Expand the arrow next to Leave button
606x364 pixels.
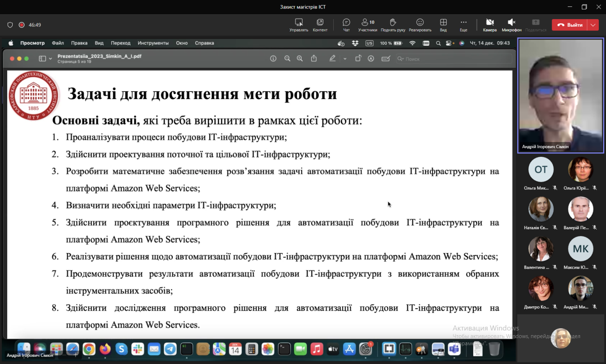593,25
